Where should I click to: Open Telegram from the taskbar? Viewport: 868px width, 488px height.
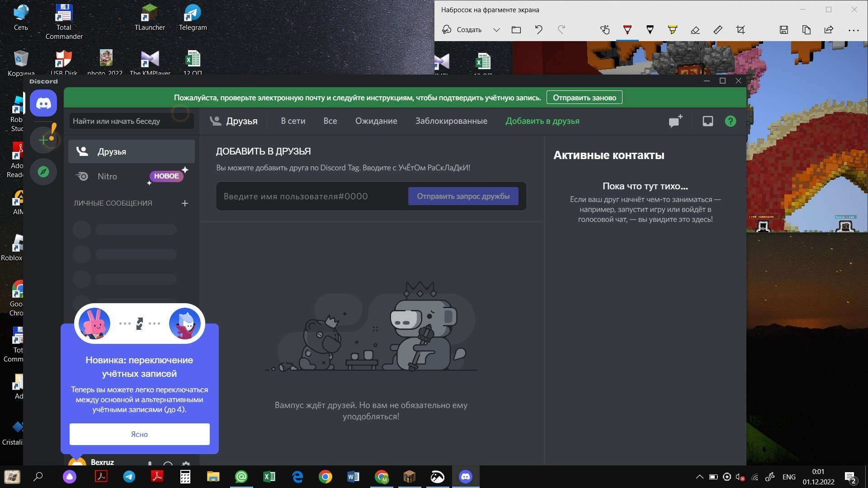[x=129, y=477]
